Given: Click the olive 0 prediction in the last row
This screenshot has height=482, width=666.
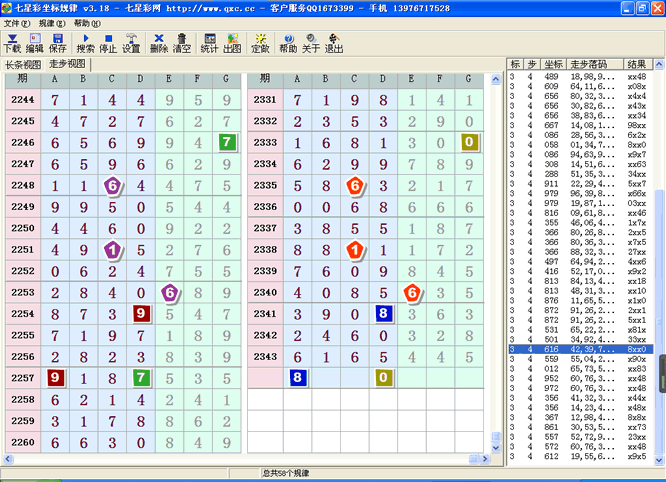Looking at the screenshot, I should pos(384,378).
